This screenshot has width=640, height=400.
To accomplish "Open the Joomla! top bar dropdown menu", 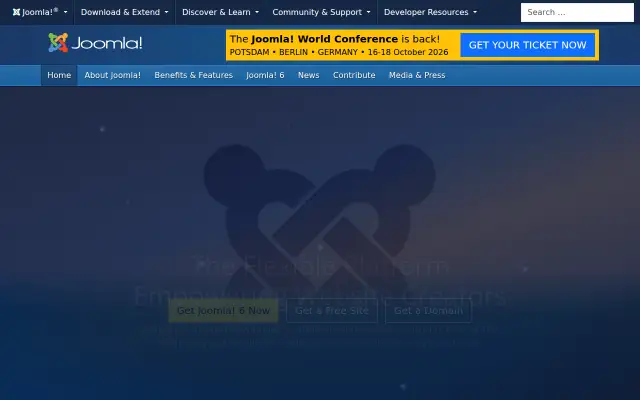I will coord(40,12).
